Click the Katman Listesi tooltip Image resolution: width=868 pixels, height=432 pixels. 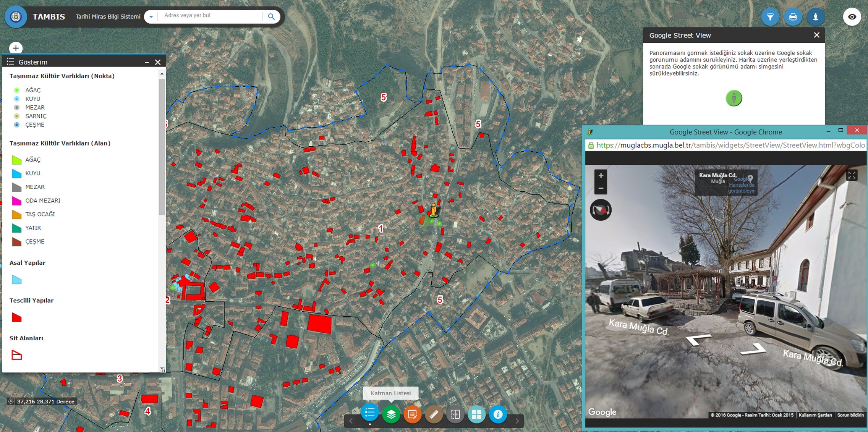(x=391, y=393)
